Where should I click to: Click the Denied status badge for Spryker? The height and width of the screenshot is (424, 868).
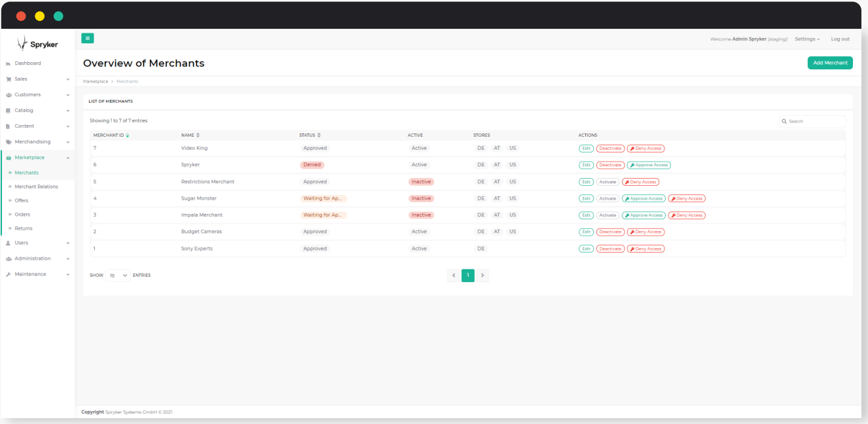[312, 165]
